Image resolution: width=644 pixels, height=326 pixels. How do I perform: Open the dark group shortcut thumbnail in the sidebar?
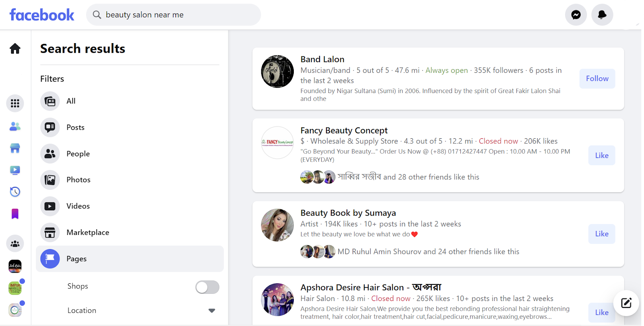point(15,266)
